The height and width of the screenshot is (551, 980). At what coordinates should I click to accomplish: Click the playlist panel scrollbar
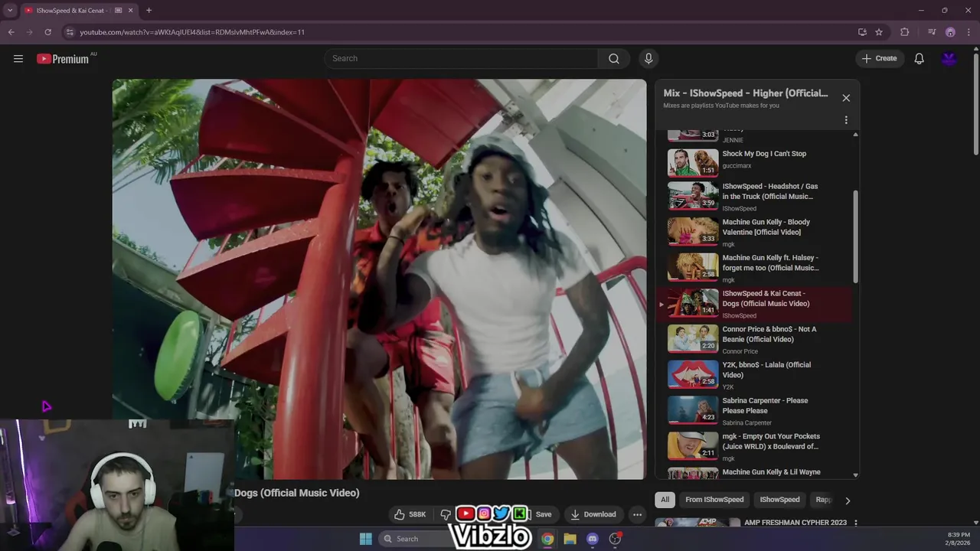point(855,237)
